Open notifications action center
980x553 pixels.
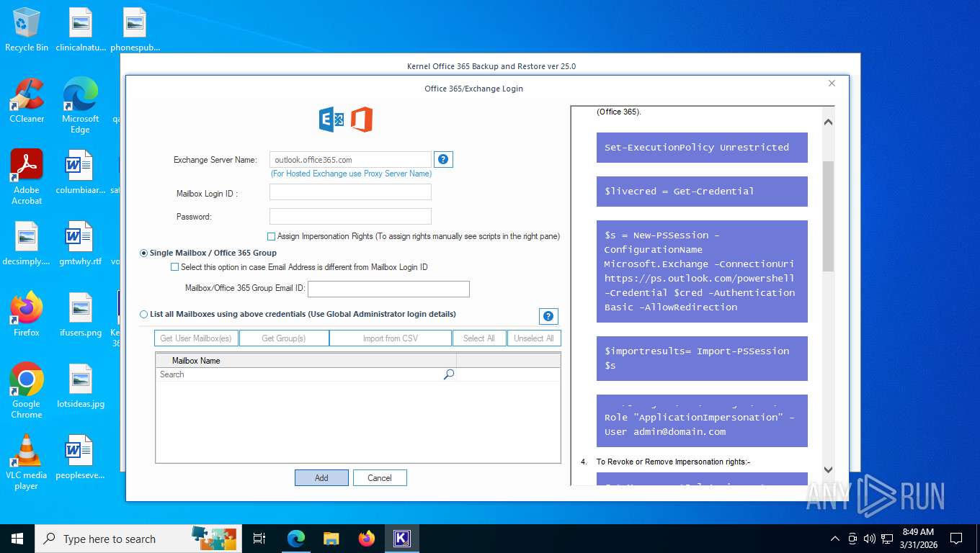(x=956, y=539)
